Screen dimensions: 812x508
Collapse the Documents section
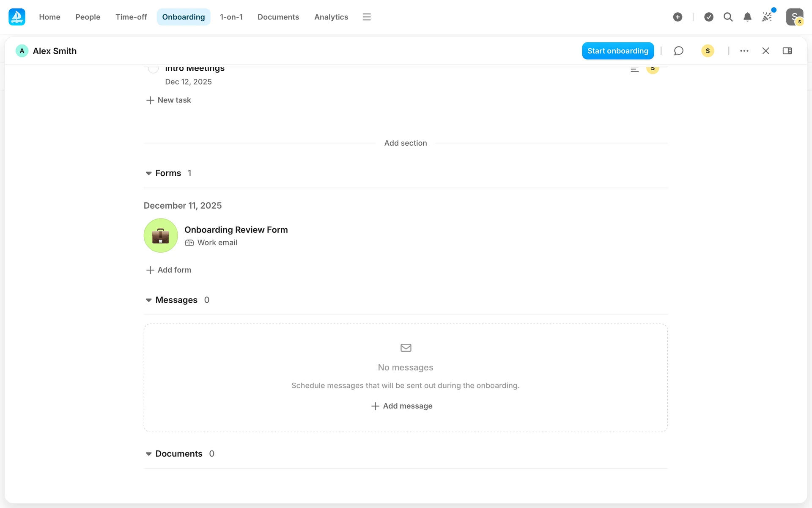coord(148,454)
